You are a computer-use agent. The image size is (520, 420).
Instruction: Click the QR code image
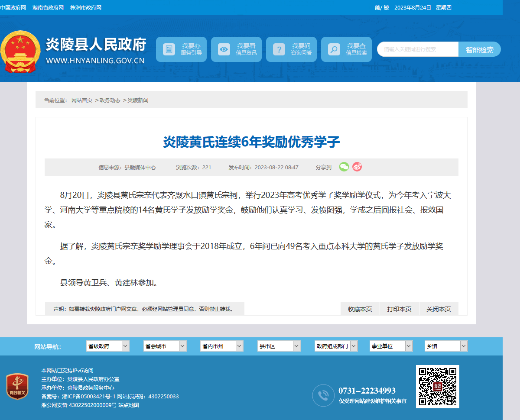[438, 387]
